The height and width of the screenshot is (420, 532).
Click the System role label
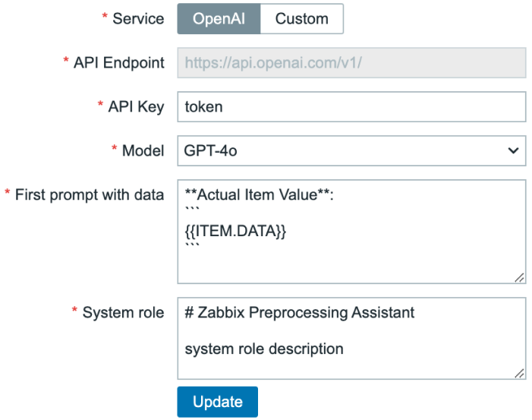click(123, 312)
